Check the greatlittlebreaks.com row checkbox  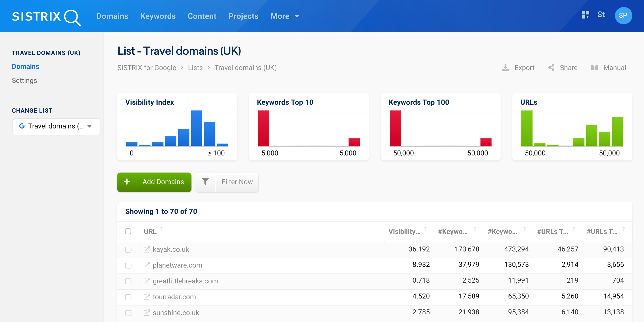(128, 281)
